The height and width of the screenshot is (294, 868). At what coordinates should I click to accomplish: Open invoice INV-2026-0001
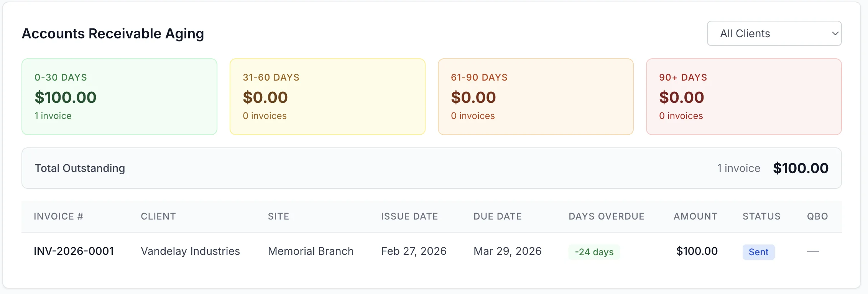click(74, 251)
